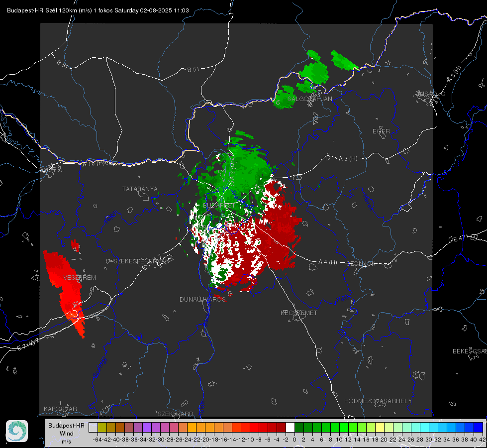
Task: Click the HÓDMEZŐVÁSÁRHELY label
Action: pos(378,401)
